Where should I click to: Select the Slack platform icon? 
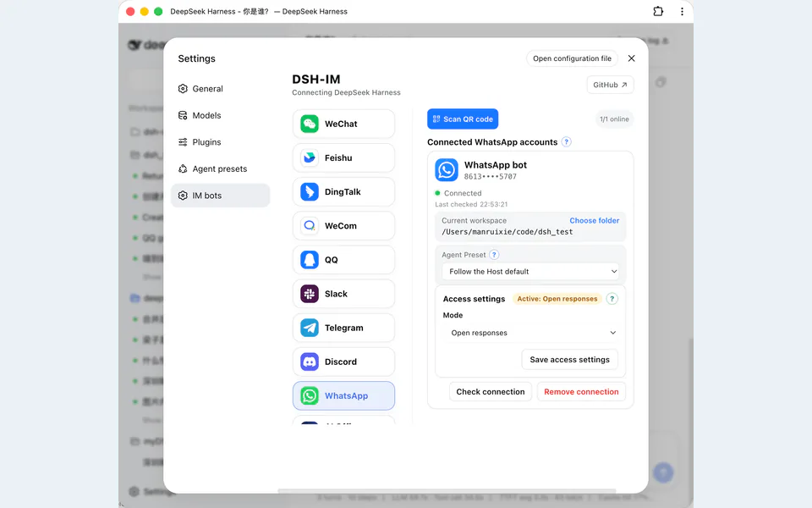pos(310,294)
